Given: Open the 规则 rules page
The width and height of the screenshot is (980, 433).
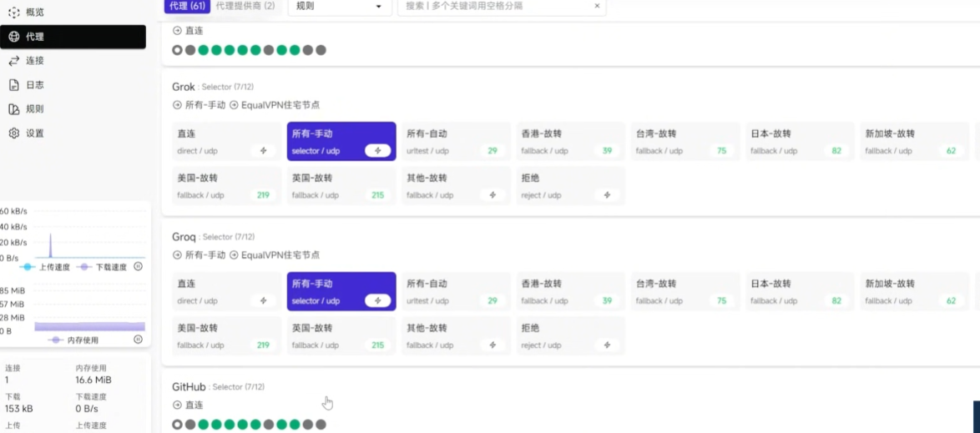Looking at the screenshot, I should tap(73, 109).
